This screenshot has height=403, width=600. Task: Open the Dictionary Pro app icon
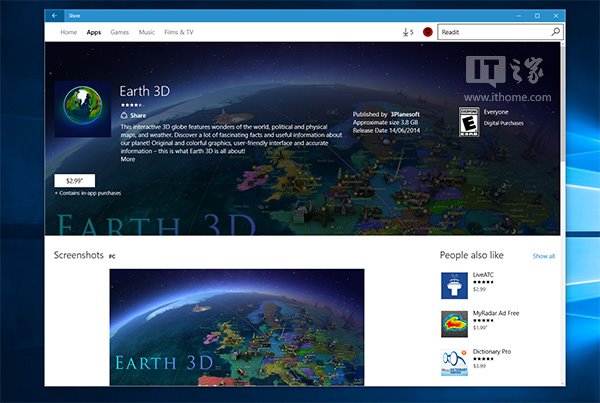[455, 362]
